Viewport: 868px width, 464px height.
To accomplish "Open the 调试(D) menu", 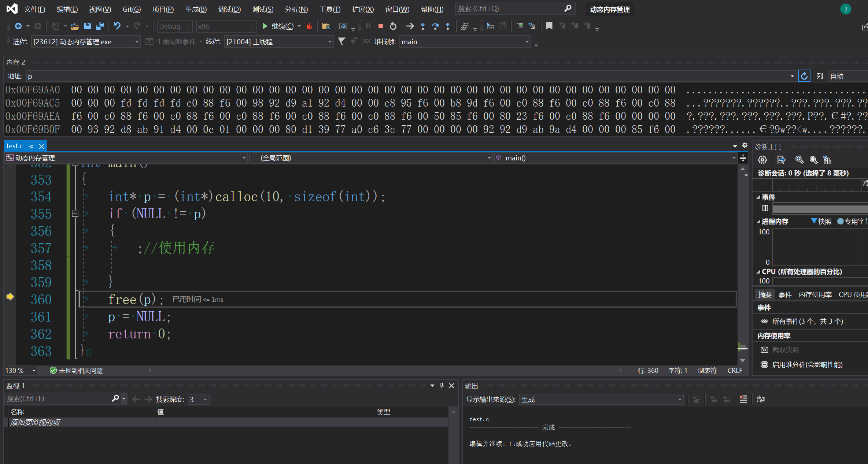I will click(x=229, y=9).
